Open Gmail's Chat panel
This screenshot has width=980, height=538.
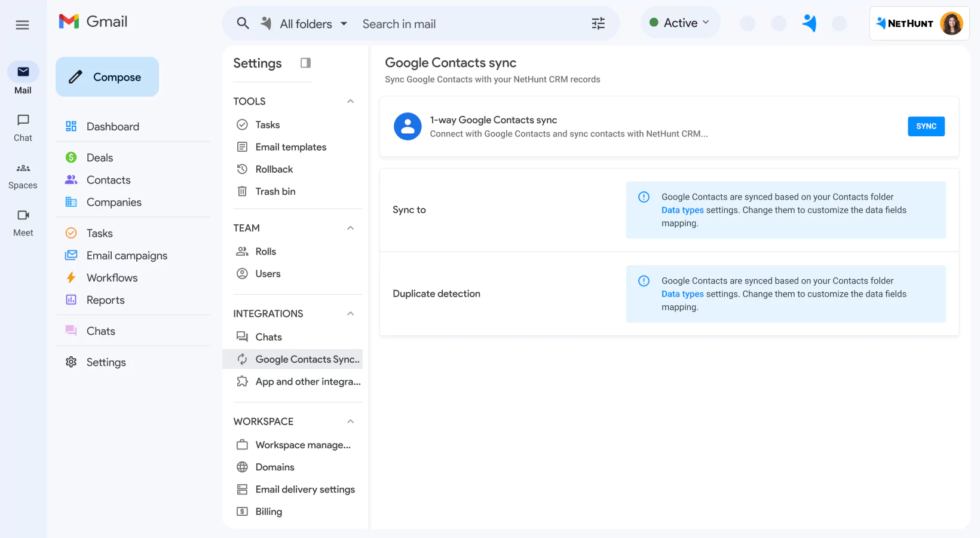point(23,127)
